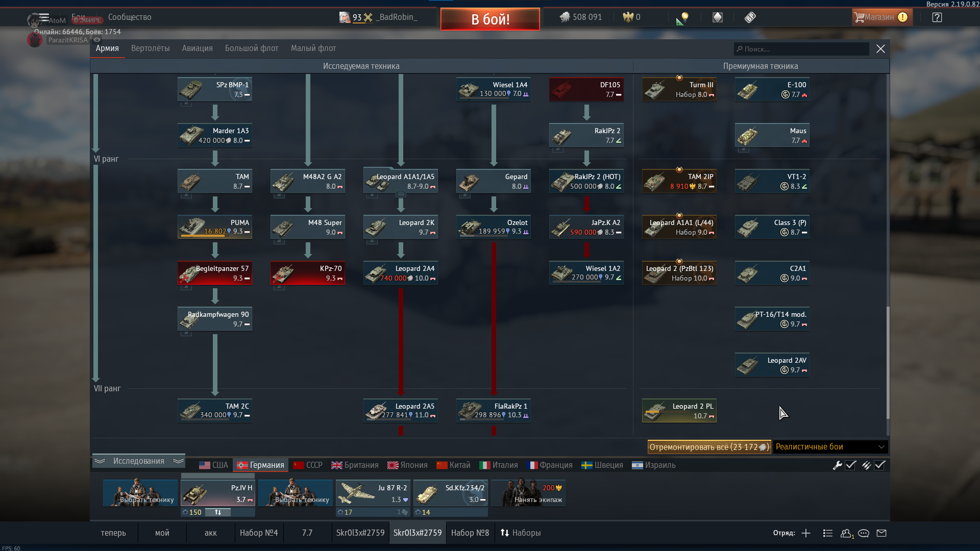Switch to the Малый флот tab
Viewport: 980px width, 551px height.
pyautogui.click(x=313, y=48)
